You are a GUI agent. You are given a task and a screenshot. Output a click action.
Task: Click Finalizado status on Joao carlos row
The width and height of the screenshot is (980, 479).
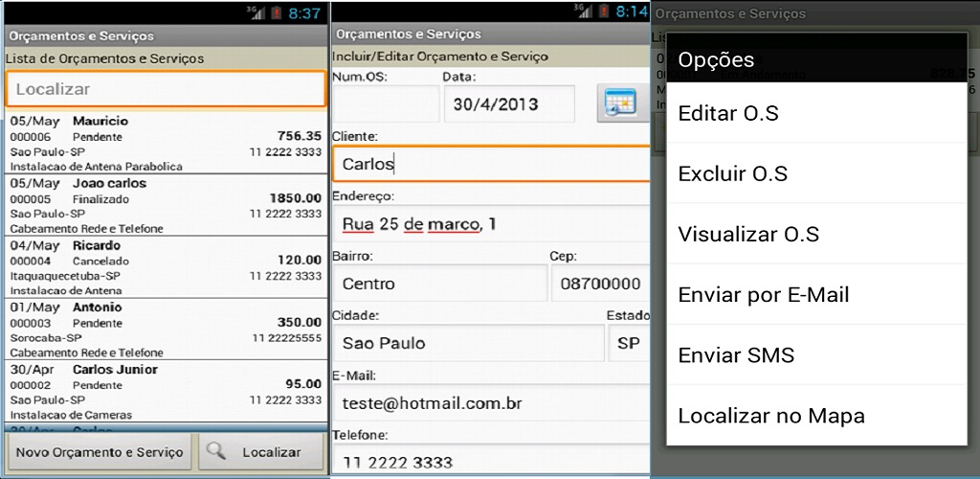click(x=100, y=199)
